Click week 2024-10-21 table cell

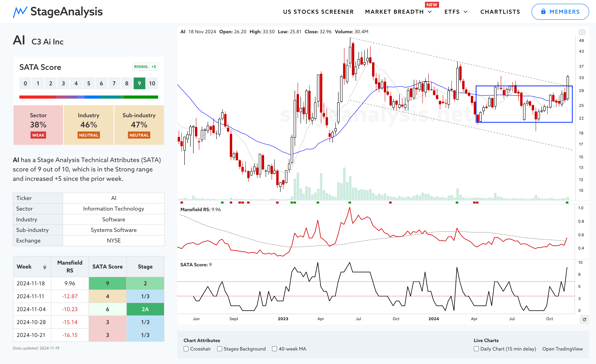click(32, 335)
